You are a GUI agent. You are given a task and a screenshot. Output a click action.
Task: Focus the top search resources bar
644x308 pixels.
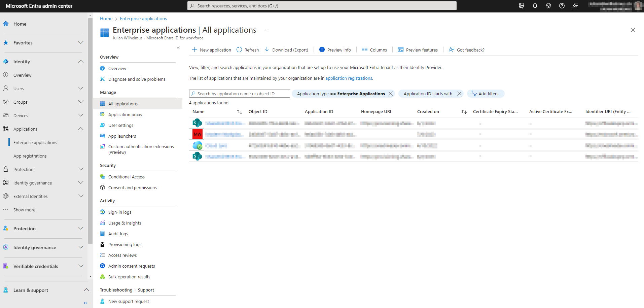pyautogui.click(x=322, y=6)
